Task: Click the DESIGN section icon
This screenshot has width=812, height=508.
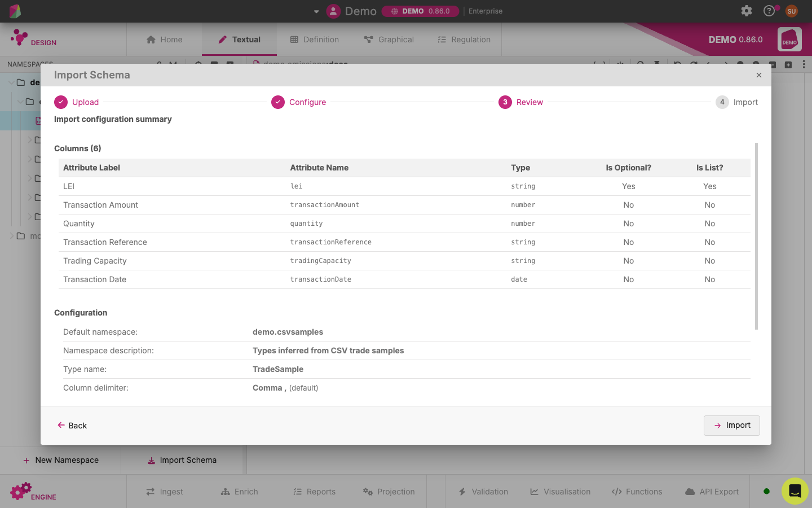Action: pyautogui.click(x=19, y=37)
